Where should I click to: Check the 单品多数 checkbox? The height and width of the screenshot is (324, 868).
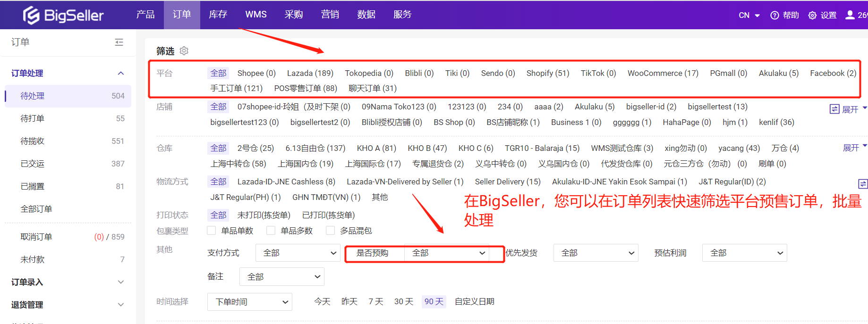(x=271, y=231)
